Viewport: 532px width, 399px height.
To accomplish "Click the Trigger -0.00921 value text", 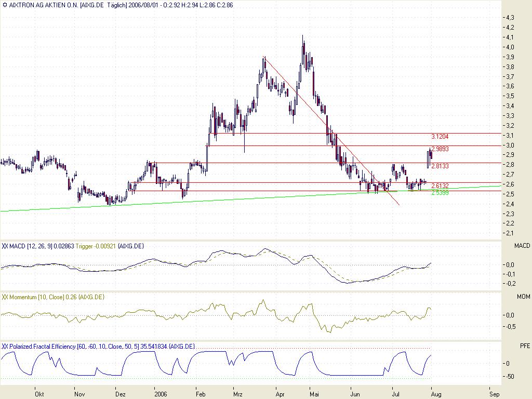I will click(x=96, y=246).
